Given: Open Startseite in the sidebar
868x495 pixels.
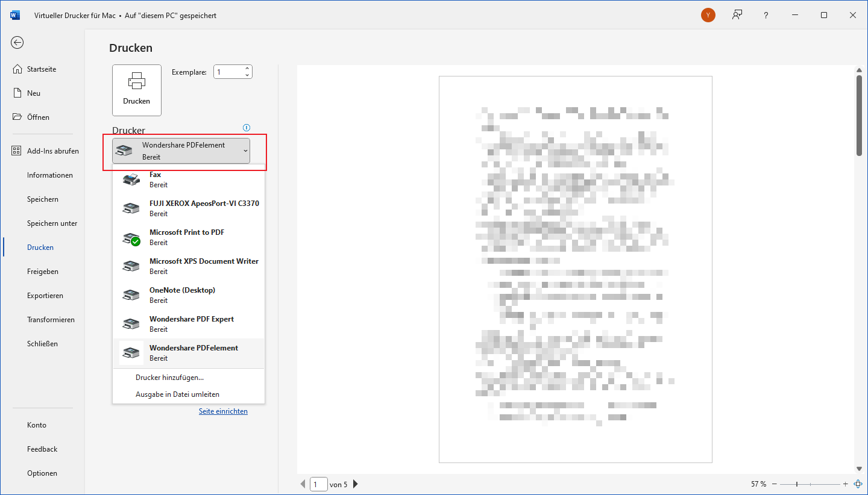Looking at the screenshot, I should coord(42,69).
